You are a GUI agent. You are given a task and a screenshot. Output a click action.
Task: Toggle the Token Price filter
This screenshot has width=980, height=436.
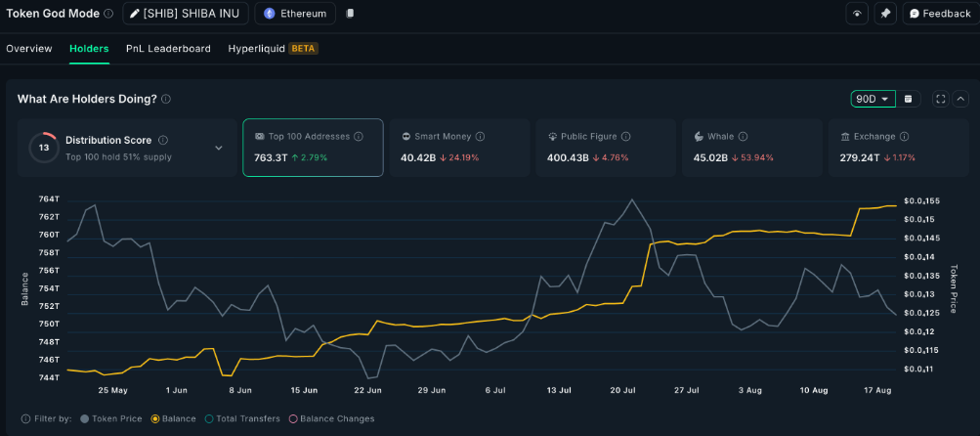pyautogui.click(x=112, y=418)
